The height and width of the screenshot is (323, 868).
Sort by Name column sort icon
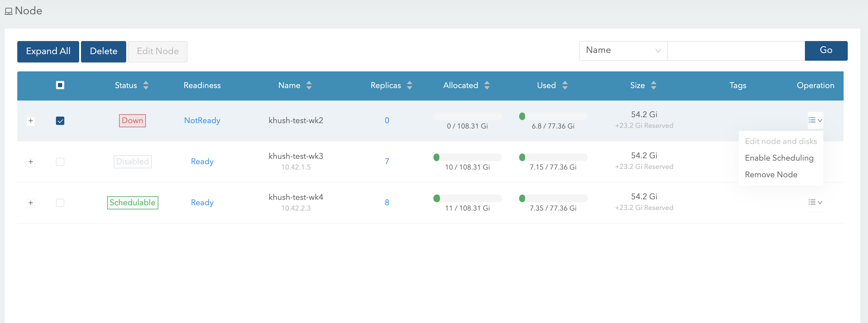pyautogui.click(x=309, y=85)
